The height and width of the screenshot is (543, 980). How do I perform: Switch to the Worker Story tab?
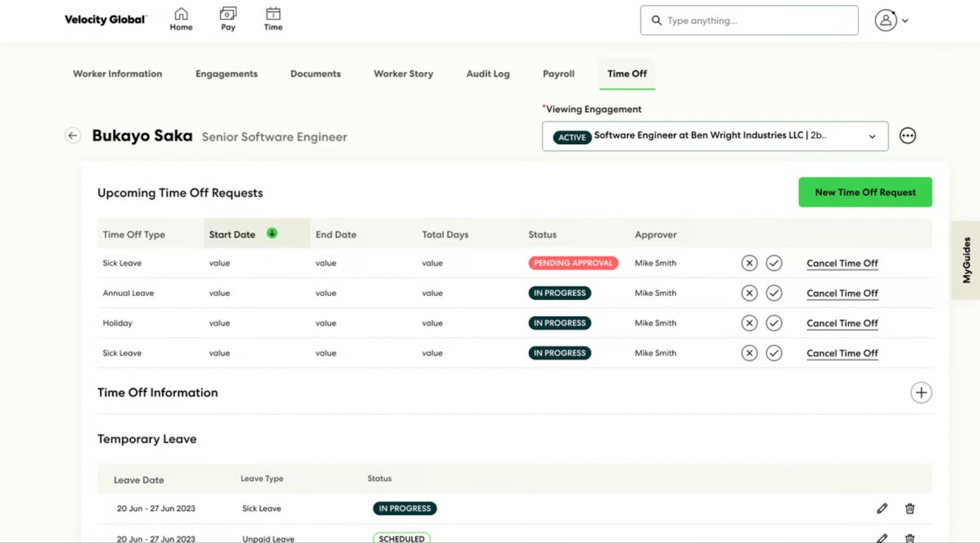tap(403, 74)
